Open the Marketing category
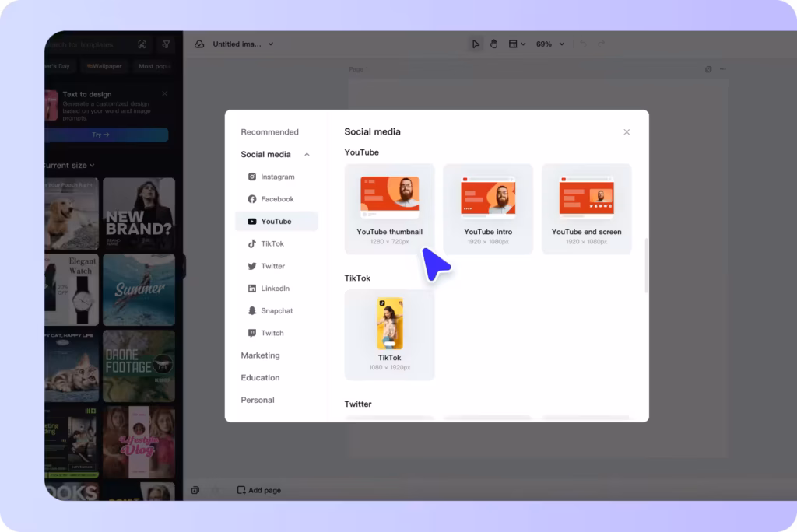 tap(260, 355)
